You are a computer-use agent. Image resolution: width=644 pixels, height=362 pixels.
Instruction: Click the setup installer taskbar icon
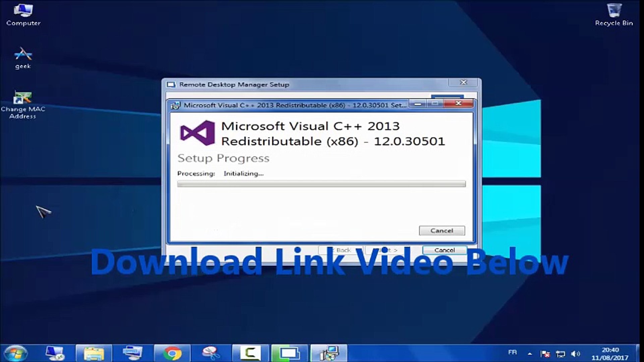point(329,353)
